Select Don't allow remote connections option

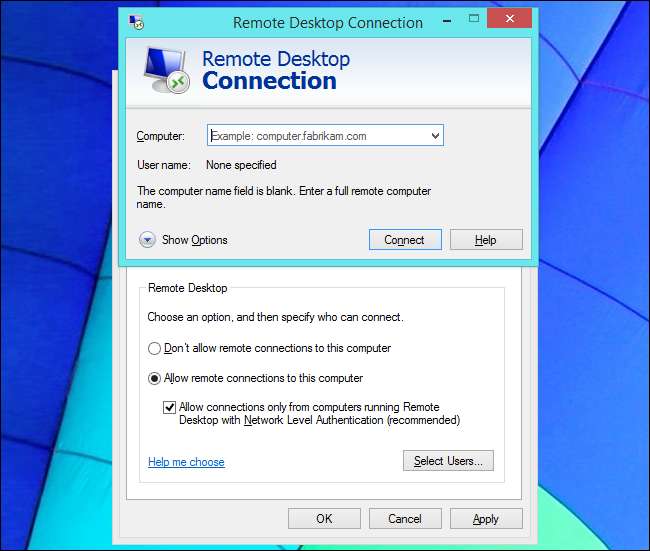(154, 348)
